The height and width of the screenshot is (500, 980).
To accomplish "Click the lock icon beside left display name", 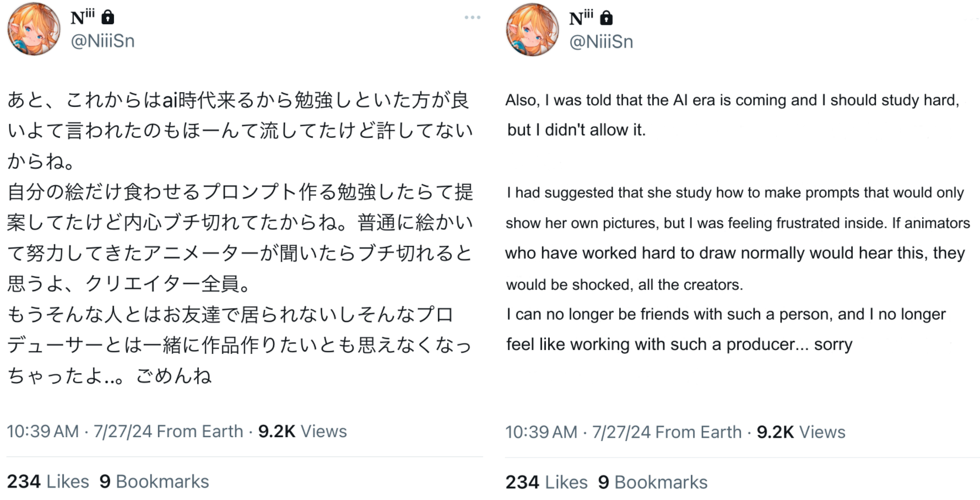I will (x=108, y=18).
